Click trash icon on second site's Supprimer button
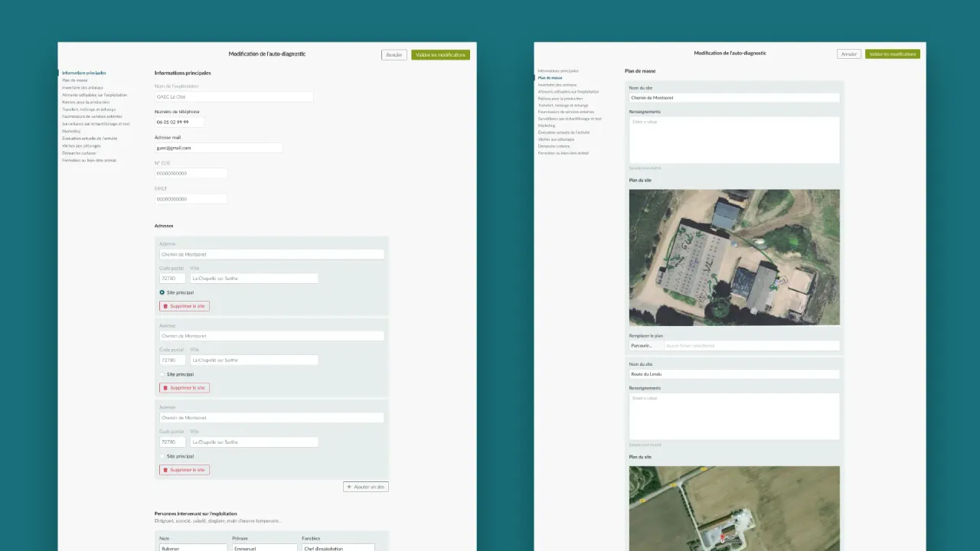Image resolution: width=980 pixels, height=551 pixels. point(165,388)
